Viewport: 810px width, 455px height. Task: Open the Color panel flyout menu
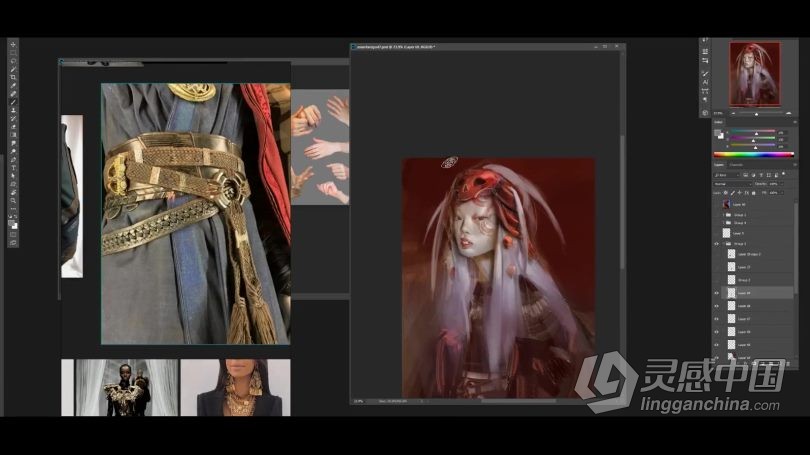point(795,122)
